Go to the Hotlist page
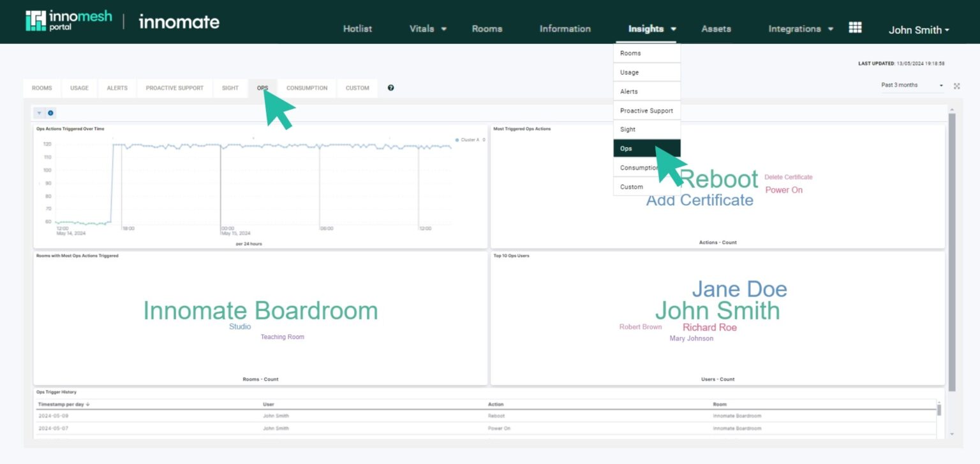Screen dimensions: 980x464 click(357, 29)
